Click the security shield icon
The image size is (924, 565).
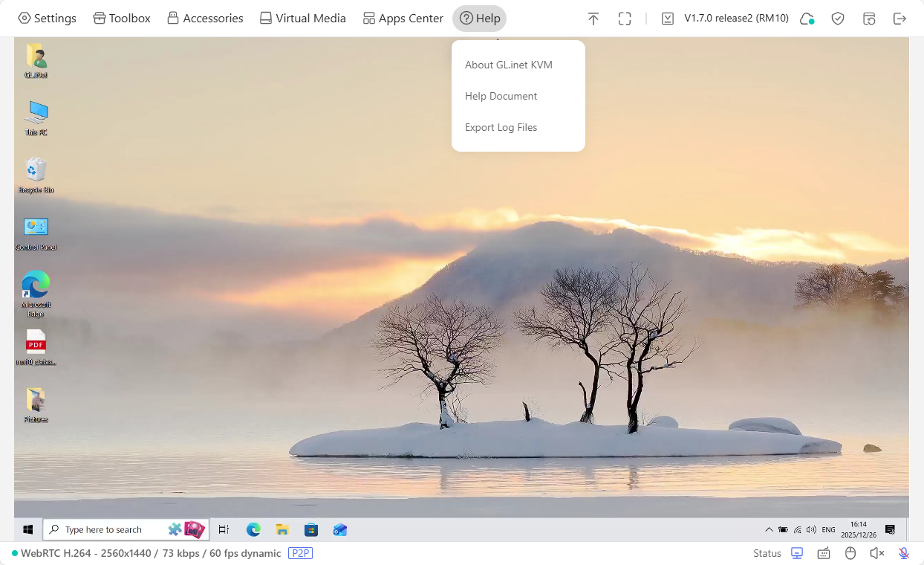(x=838, y=19)
